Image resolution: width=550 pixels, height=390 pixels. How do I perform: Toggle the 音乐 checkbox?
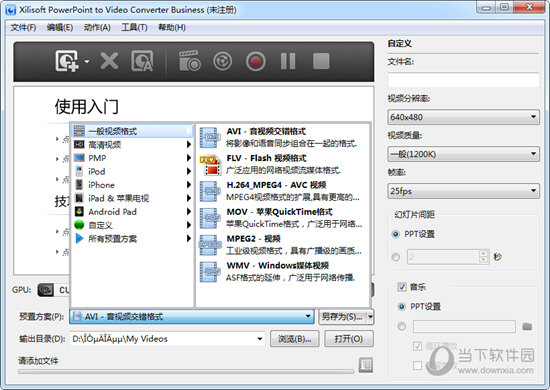(x=402, y=287)
